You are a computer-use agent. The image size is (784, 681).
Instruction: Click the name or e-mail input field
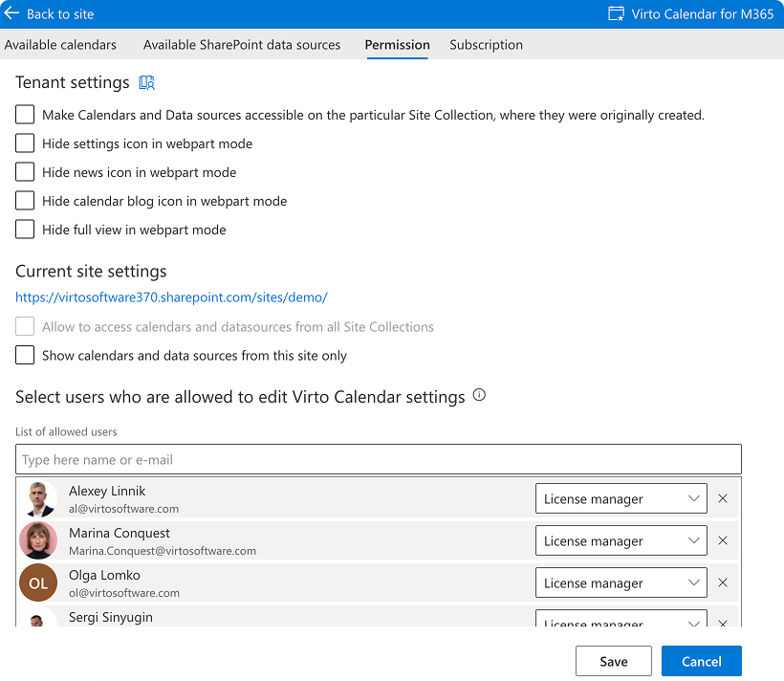pyautogui.click(x=378, y=459)
